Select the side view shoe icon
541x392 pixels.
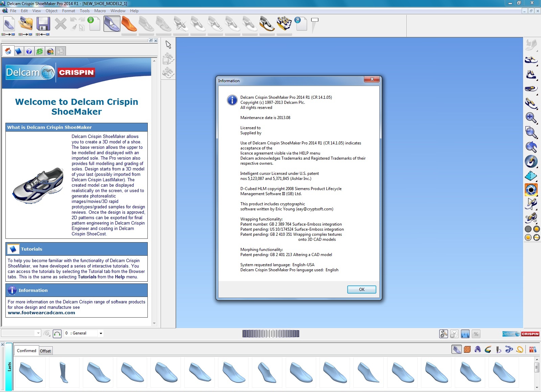531,60
